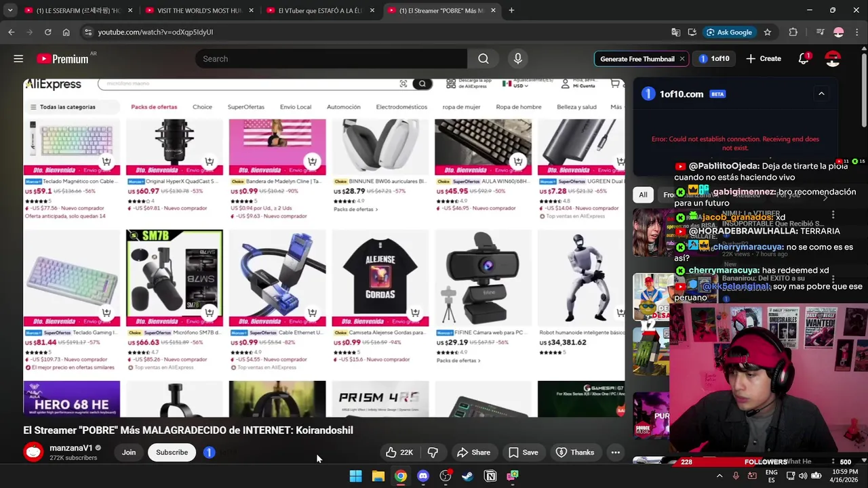Close the LE SSERAFIM tab
868x488 pixels.
(x=130, y=10)
